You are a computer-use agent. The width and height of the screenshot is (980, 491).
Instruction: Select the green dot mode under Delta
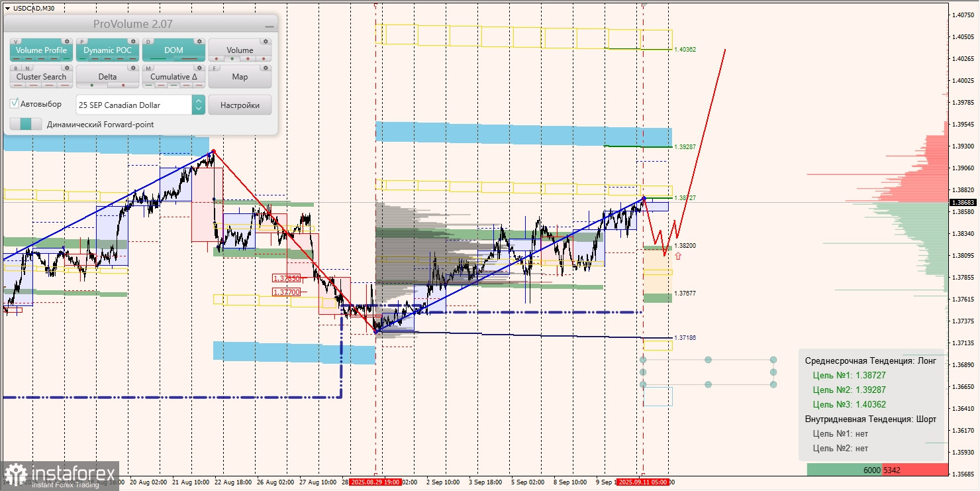[92, 85]
